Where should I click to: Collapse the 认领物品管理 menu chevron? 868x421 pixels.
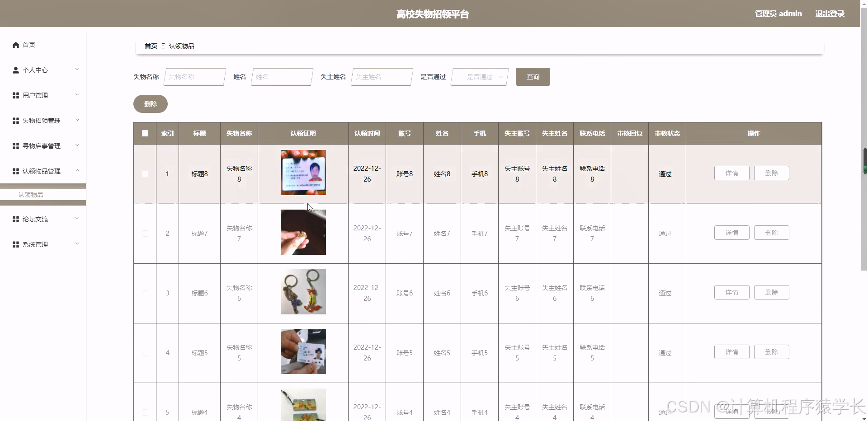click(x=77, y=171)
